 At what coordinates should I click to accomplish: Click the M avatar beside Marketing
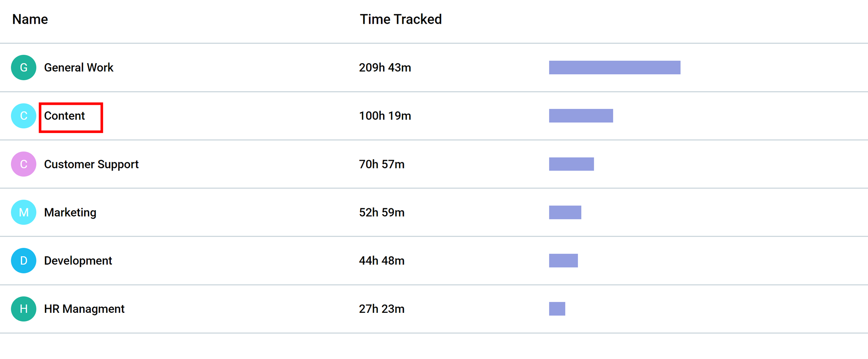tap(24, 212)
